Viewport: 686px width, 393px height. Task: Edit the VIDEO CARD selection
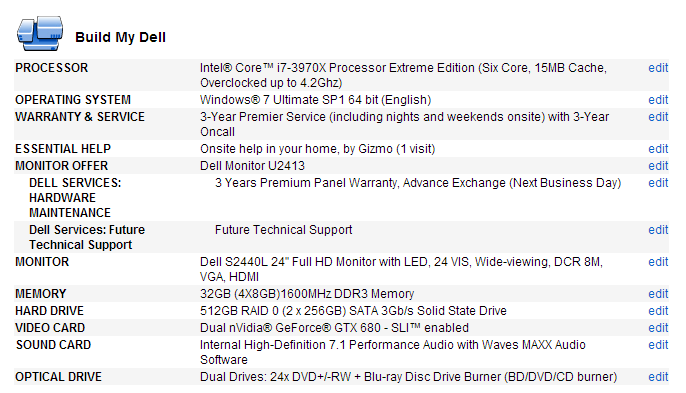(658, 328)
